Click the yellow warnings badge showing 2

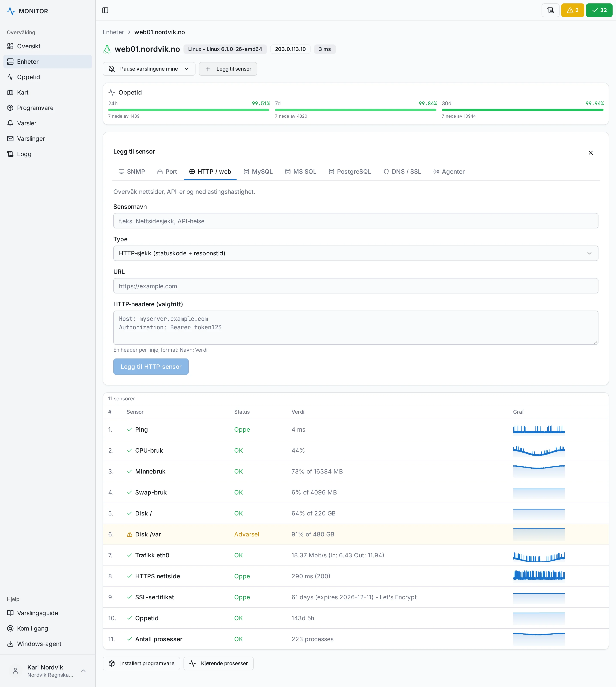pos(572,10)
